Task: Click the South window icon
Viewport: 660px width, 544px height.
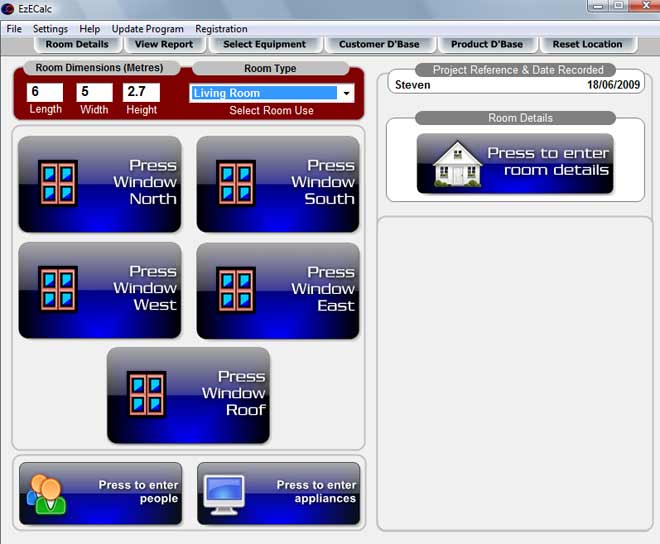Action: [x=236, y=182]
